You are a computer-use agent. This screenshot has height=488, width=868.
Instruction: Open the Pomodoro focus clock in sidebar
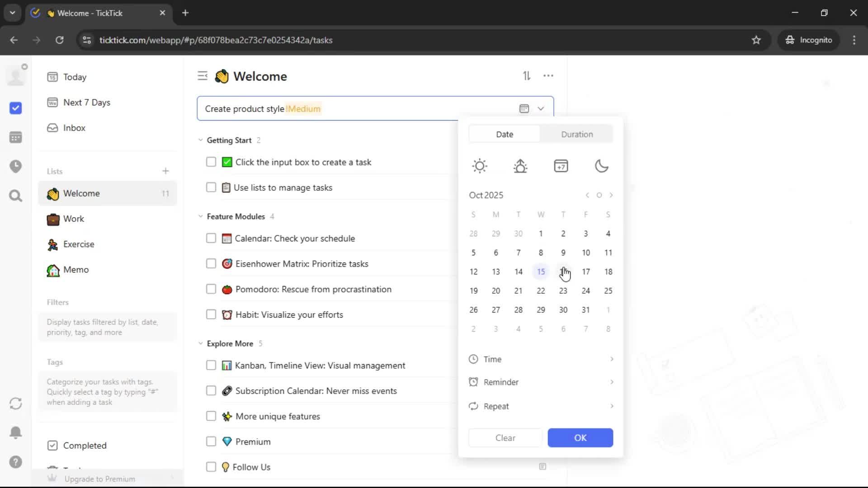coord(15,166)
